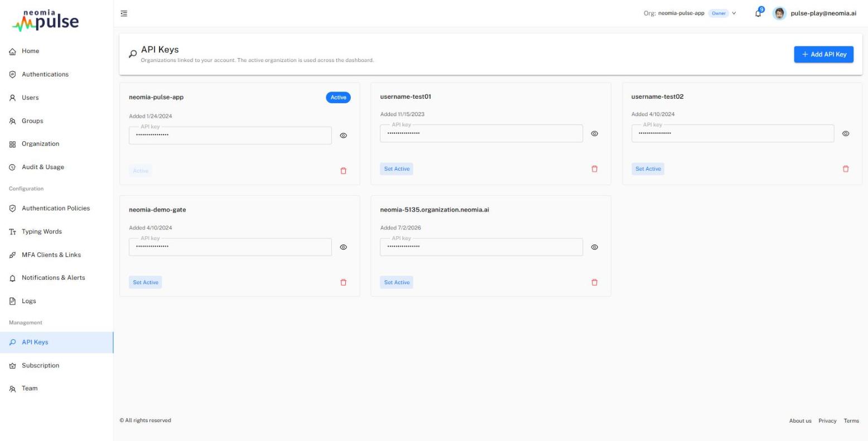
Task: Click pulse-play@neomia.ai account name
Action: coord(823,13)
